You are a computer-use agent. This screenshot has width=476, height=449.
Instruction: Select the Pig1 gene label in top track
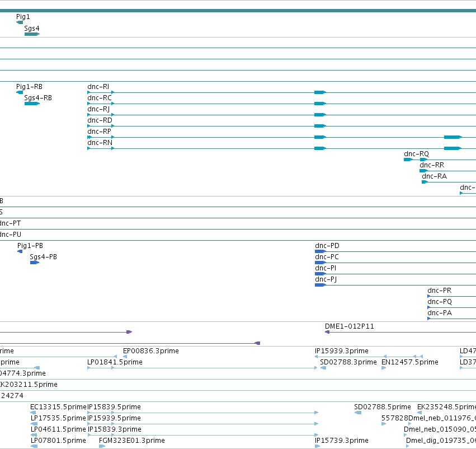23,17
